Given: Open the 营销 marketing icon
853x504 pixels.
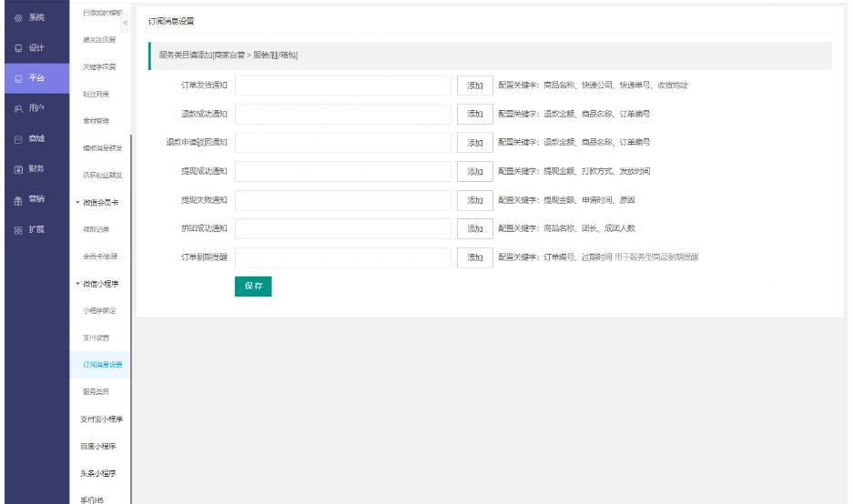Looking at the screenshot, I should point(19,200).
